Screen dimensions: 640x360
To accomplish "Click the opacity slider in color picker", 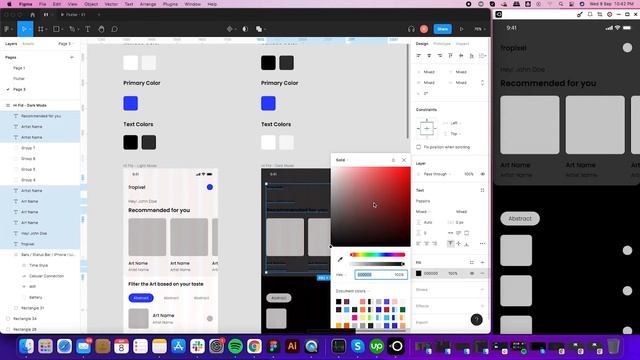I will tap(378, 264).
